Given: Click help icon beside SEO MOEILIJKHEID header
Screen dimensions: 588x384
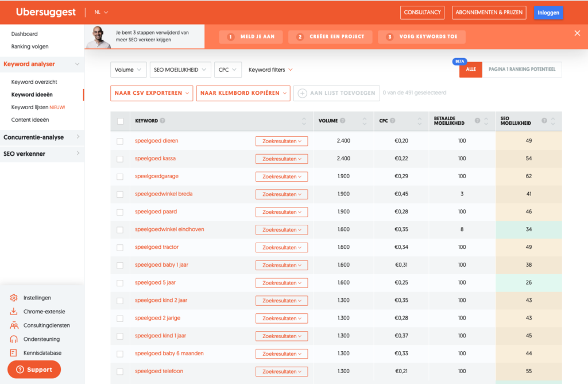Looking at the screenshot, I should [x=544, y=121].
